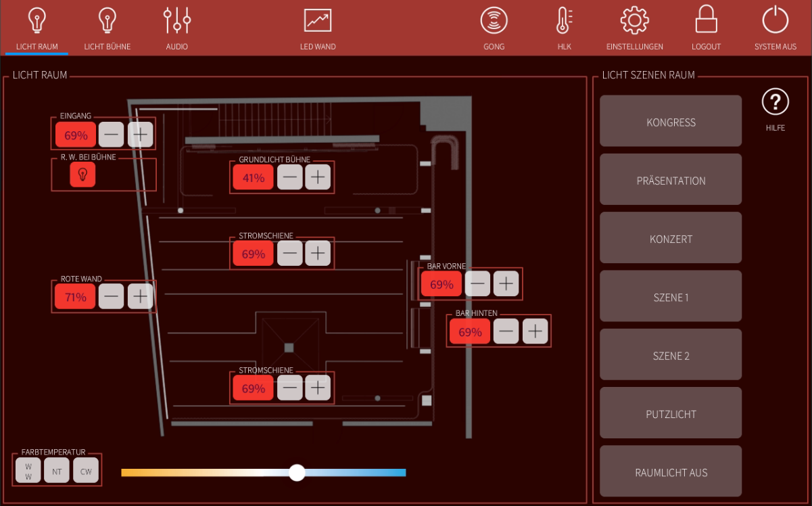Activate the Kongress light scene

tap(671, 122)
